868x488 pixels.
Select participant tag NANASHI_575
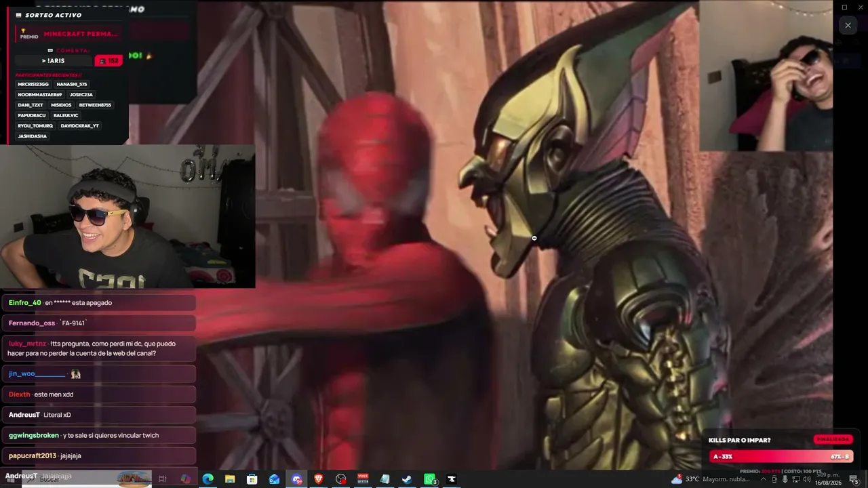pos(72,85)
